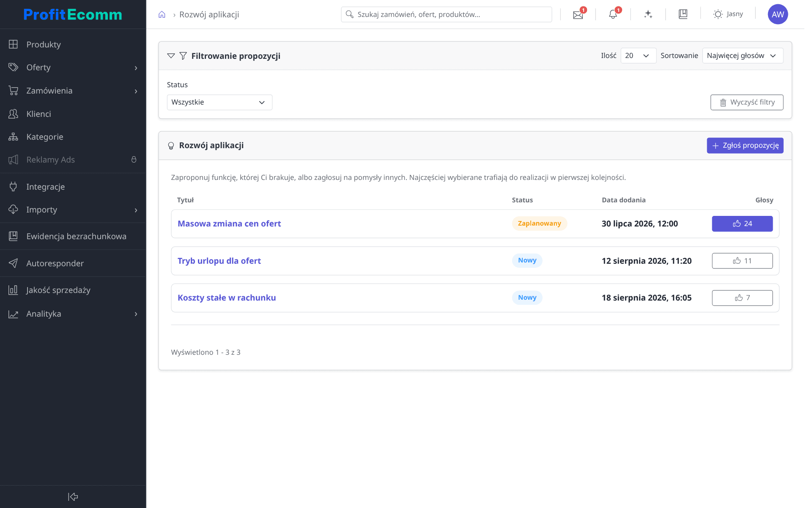Toggle the Jasny light theme switch
Screen dimensions: 812x508
[x=728, y=14]
